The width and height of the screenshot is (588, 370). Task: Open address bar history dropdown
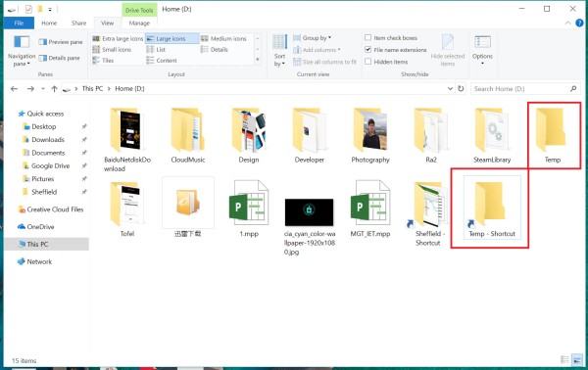[x=450, y=89]
